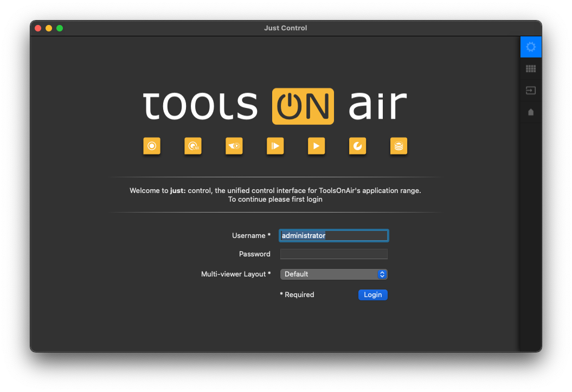Click the round dial app icon
The height and width of the screenshot is (392, 572).
coord(357,146)
